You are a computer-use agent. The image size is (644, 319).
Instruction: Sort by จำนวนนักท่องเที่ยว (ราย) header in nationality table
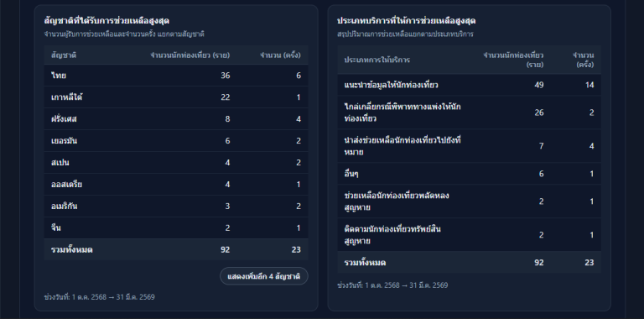190,55
